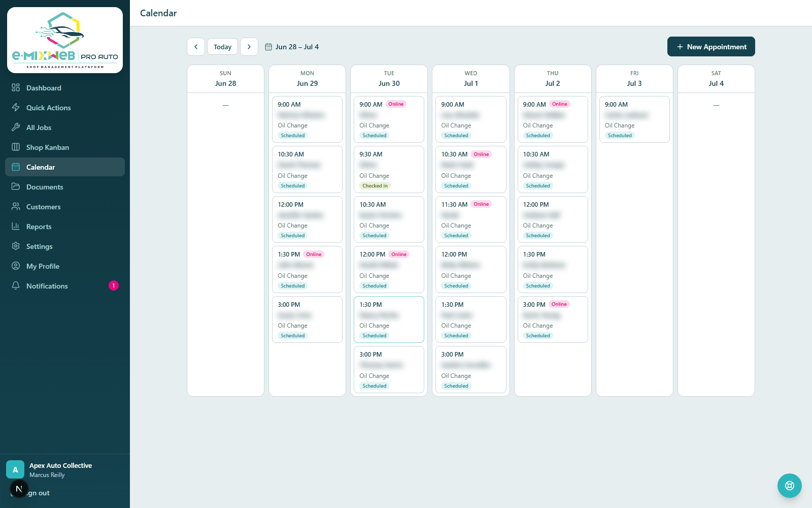The width and height of the screenshot is (812, 508).
Task: Click the Checked in status badge
Action: point(375,186)
